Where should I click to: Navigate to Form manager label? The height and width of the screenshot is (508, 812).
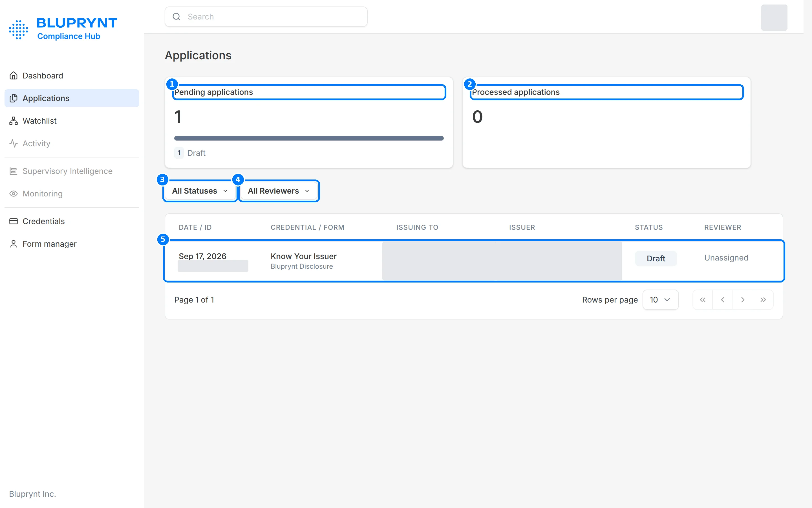coord(49,244)
